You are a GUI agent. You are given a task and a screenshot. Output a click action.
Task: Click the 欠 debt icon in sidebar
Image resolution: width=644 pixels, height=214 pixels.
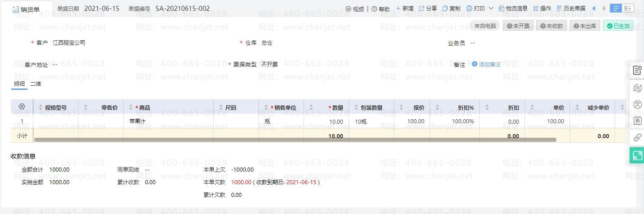(637, 104)
